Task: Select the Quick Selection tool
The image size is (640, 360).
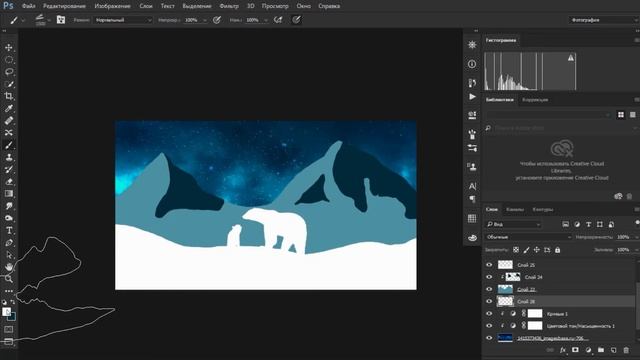Action: (x=9, y=84)
